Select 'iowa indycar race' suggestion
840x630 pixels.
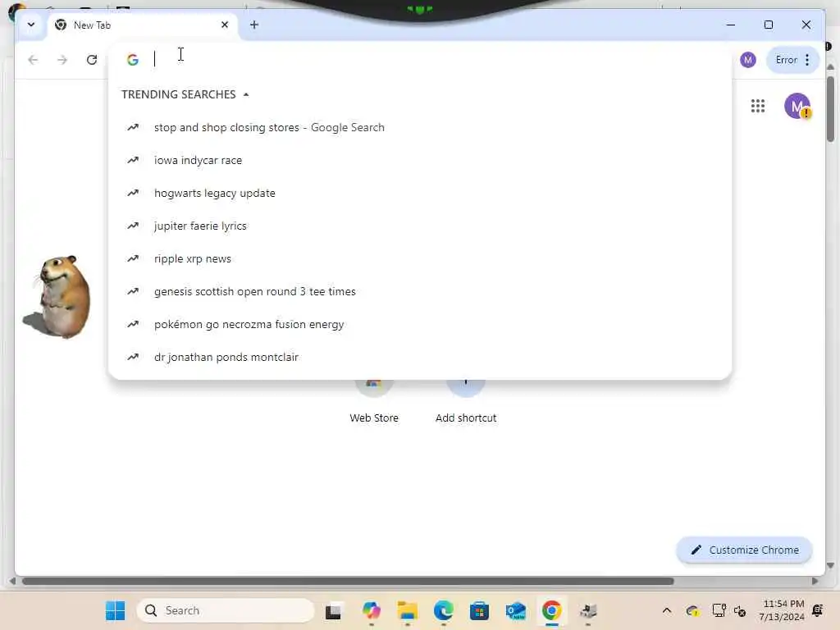pos(420,160)
